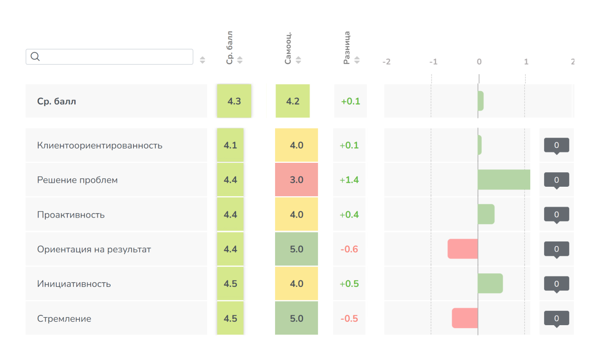Open comment bubble for Клиентоориентированность row
Screen dimensions: 598x364
click(556, 145)
